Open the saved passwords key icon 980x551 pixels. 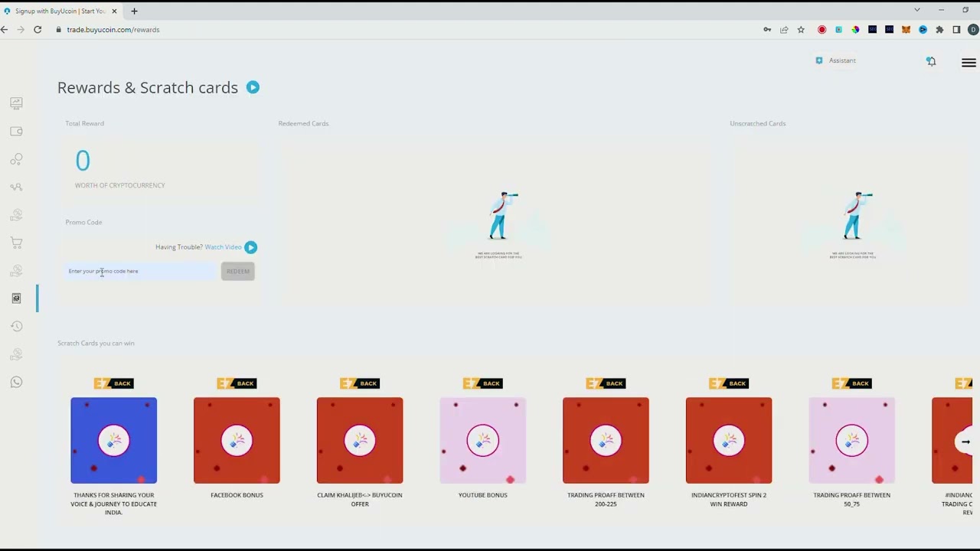tap(767, 30)
